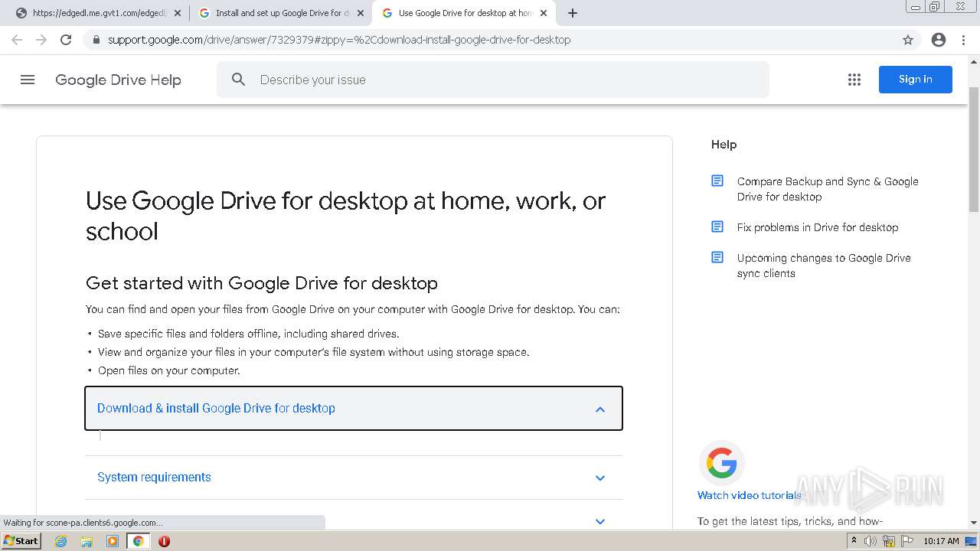The width and height of the screenshot is (980, 551).
Task: Open a new browser tab
Action: coord(573,13)
